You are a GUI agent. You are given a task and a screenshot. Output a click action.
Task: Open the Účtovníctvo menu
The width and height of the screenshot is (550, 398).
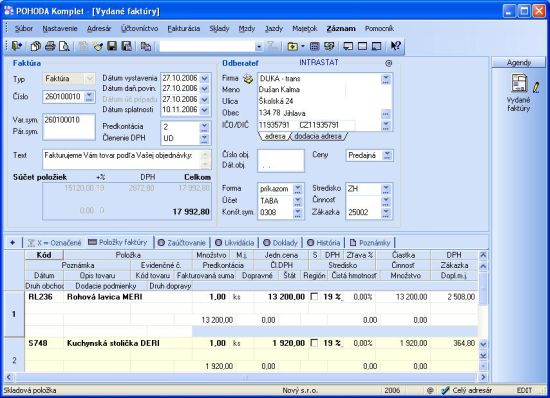pos(140,29)
